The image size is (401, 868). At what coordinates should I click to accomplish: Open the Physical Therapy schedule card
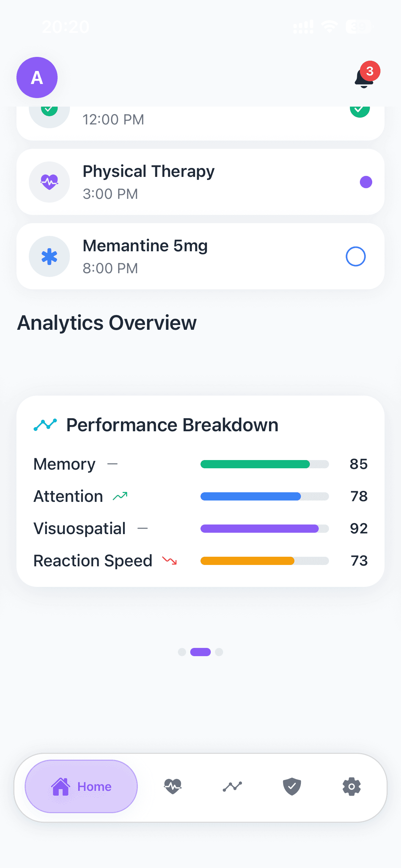pyautogui.click(x=200, y=182)
